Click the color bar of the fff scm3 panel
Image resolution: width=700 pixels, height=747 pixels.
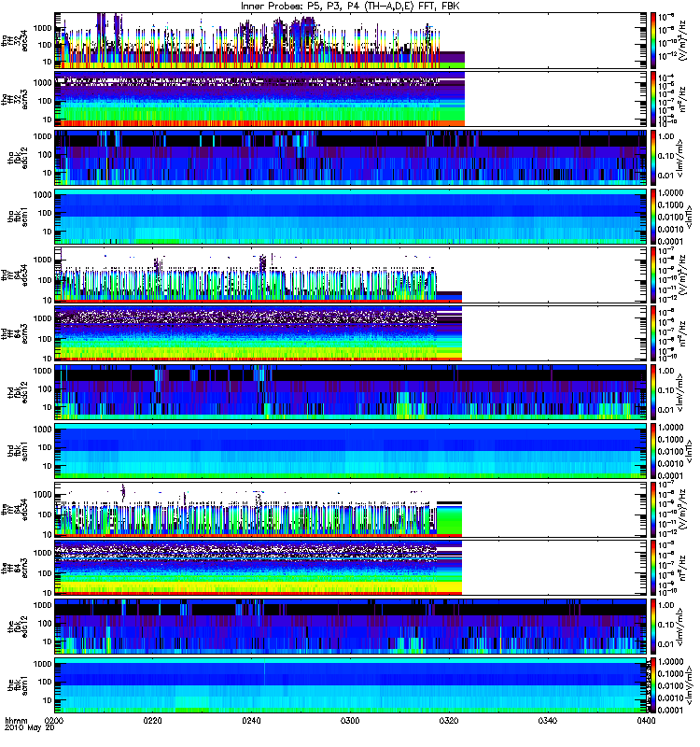(x=653, y=568)
